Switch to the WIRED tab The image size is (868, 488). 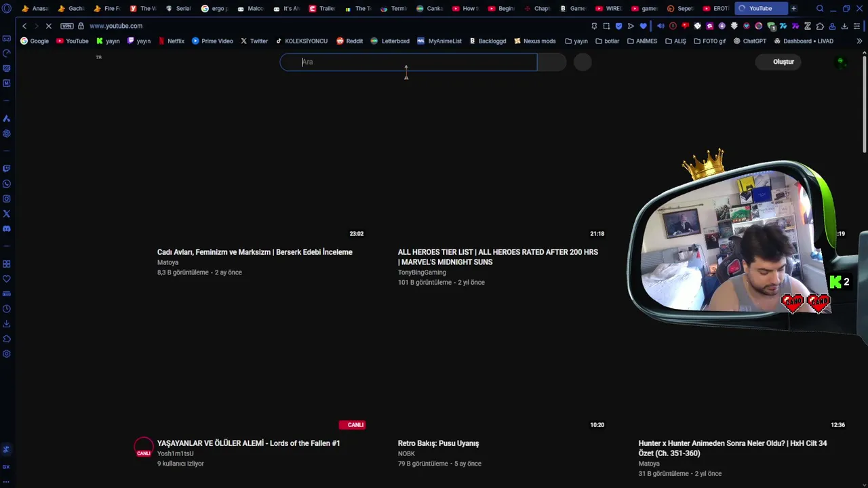click(609, 8)
